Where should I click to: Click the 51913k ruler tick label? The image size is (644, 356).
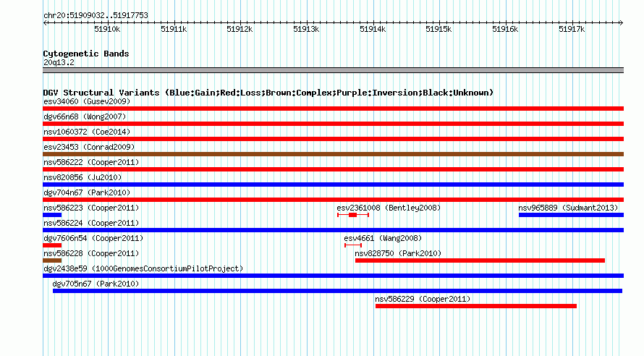point(306,30)
